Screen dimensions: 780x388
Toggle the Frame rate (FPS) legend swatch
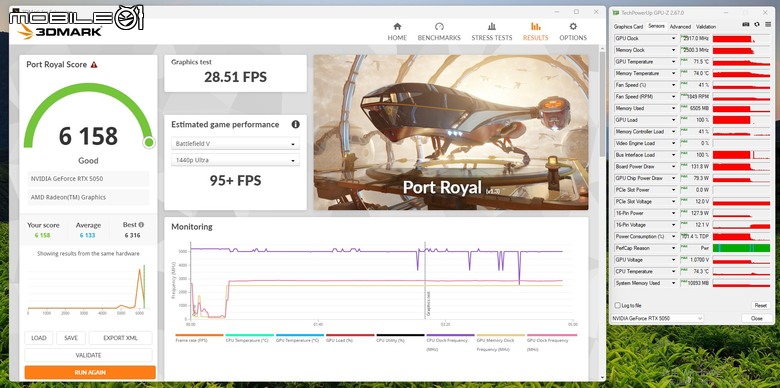click(199, 335)
